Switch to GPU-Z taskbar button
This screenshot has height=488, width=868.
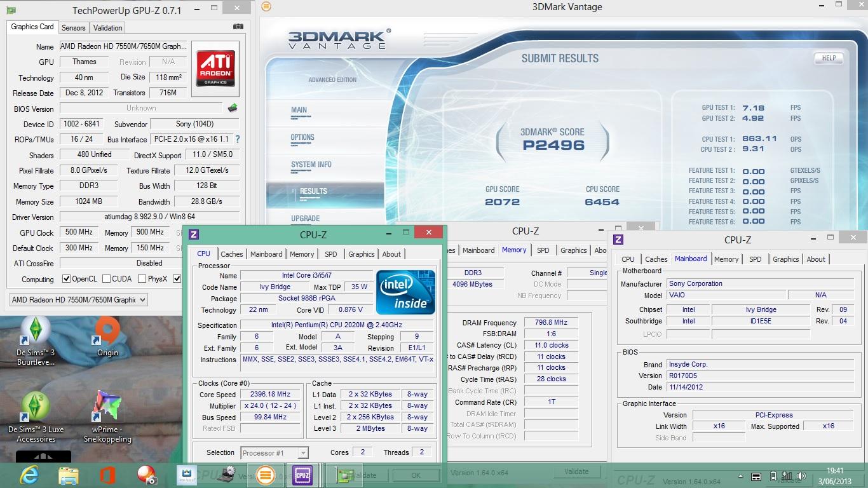click(x=345, y=475)
